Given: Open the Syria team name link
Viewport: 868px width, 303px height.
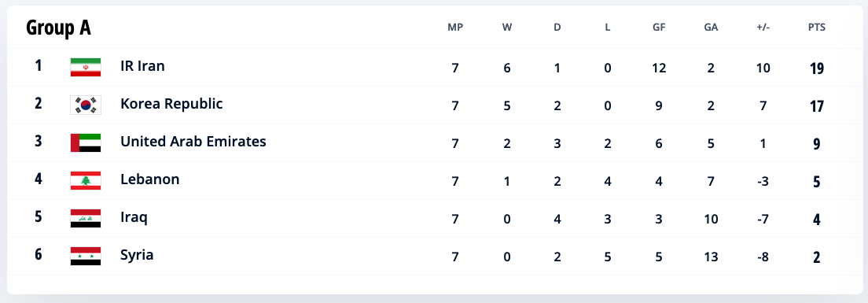Looking at the screenshot, I should pyautogui.click(x=137, y=255).
